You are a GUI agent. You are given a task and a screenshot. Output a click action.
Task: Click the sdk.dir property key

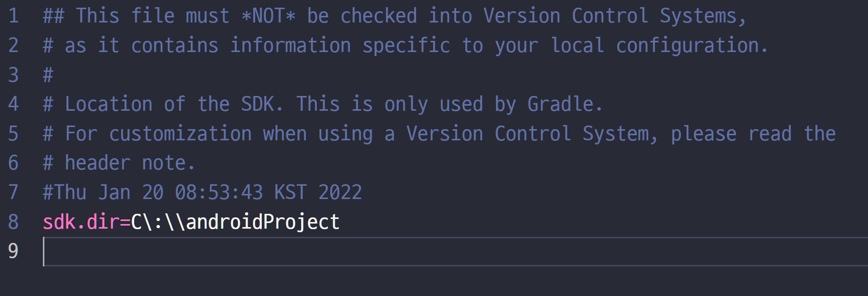point(81,223)
